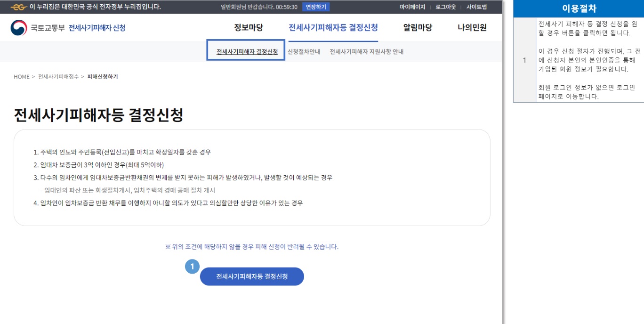Click HOME in the breadcrumb
The image size is (644, 324).
[22, 77]
